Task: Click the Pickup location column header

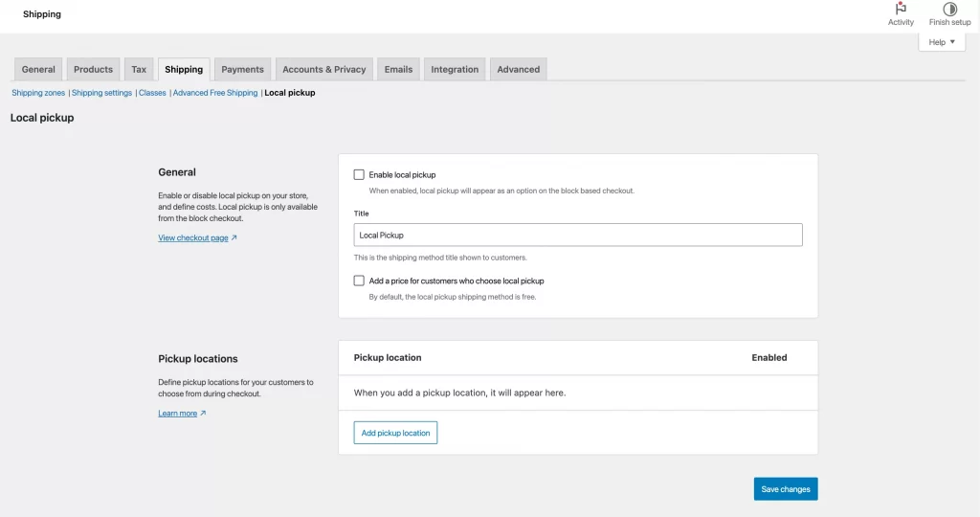Action: [x=388, y=357]
